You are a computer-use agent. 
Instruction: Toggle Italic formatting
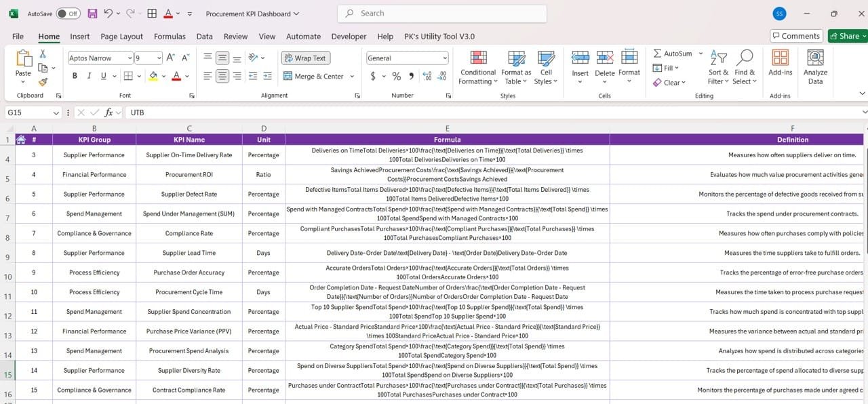[90, 77]
